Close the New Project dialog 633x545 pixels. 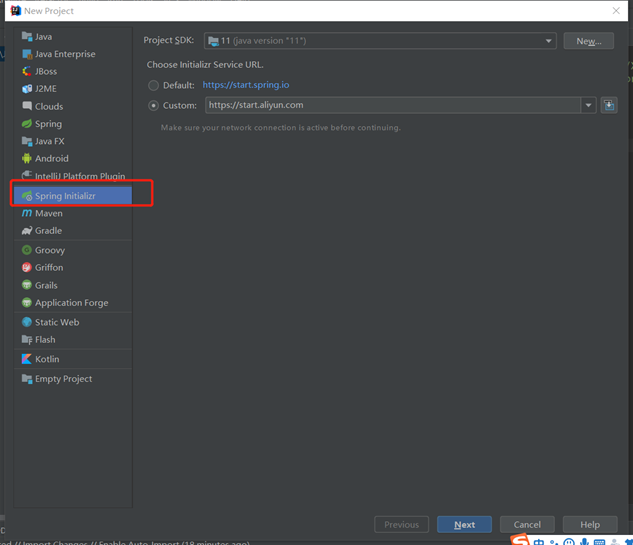pyautogui.click(x=616, y=11)
